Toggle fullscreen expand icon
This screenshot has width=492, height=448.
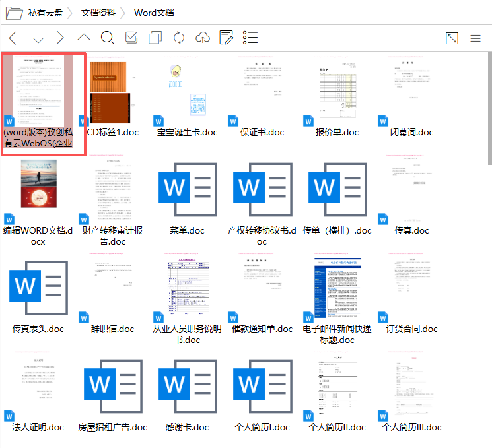pos(452,38)
